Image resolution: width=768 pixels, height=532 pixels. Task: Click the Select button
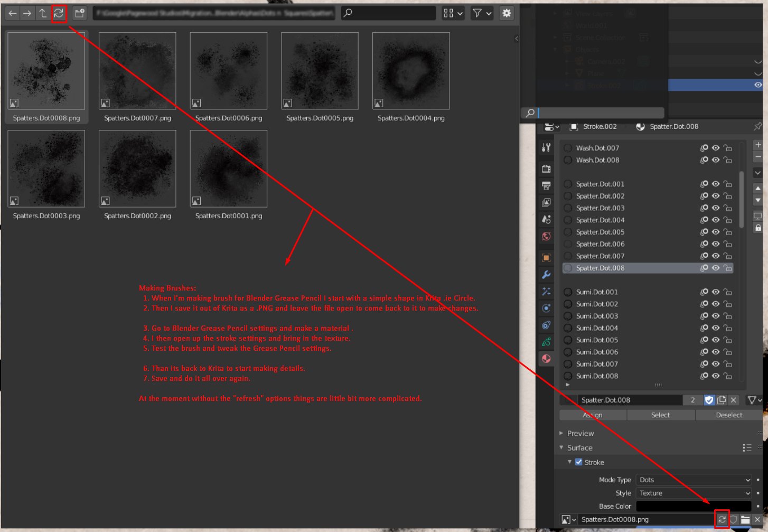coord(661,415)
